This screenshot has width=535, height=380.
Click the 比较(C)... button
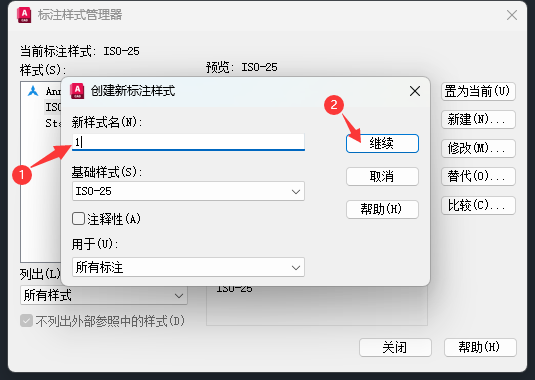478,205
